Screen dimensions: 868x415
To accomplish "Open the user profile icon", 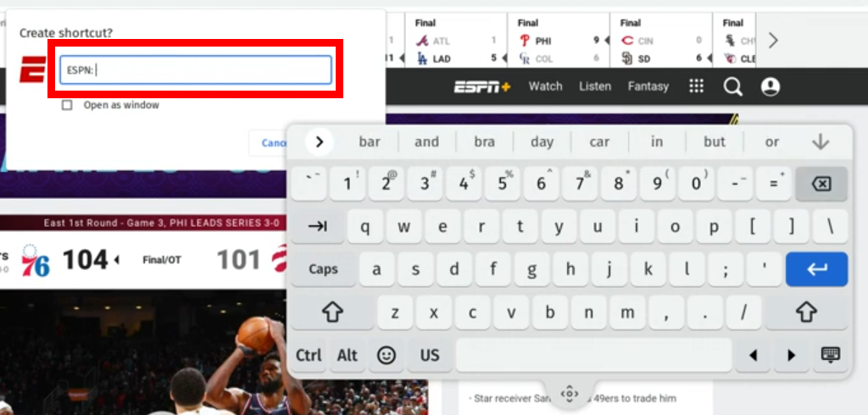I will (x=770, y=86).
